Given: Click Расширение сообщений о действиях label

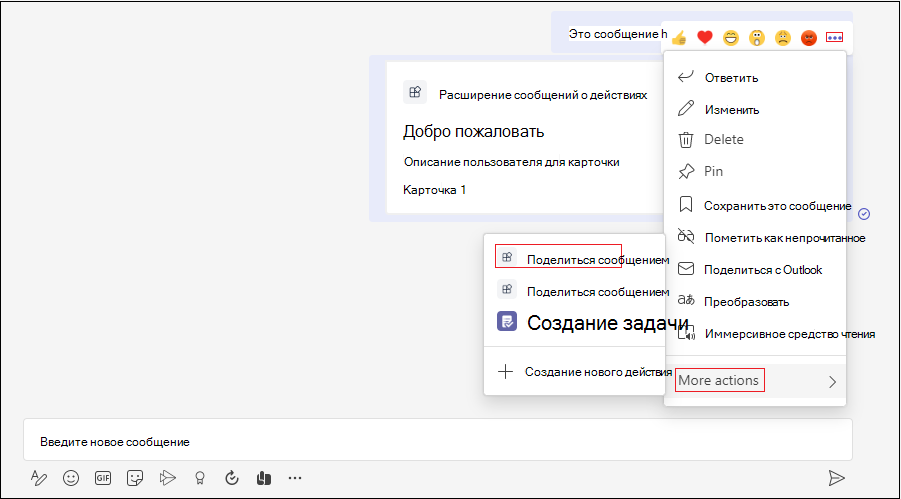Looking at the screenshot, I should click(543, 95).
